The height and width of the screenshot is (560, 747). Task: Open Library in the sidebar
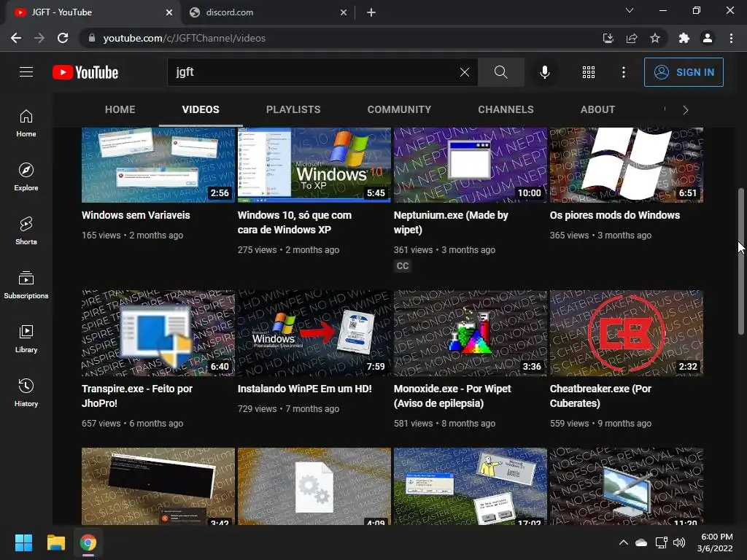[x=26, y=338]
